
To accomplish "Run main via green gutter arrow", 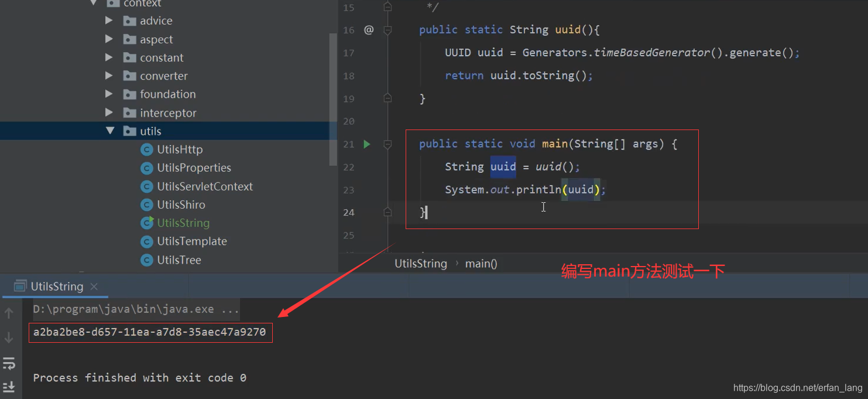I will 367,144.
